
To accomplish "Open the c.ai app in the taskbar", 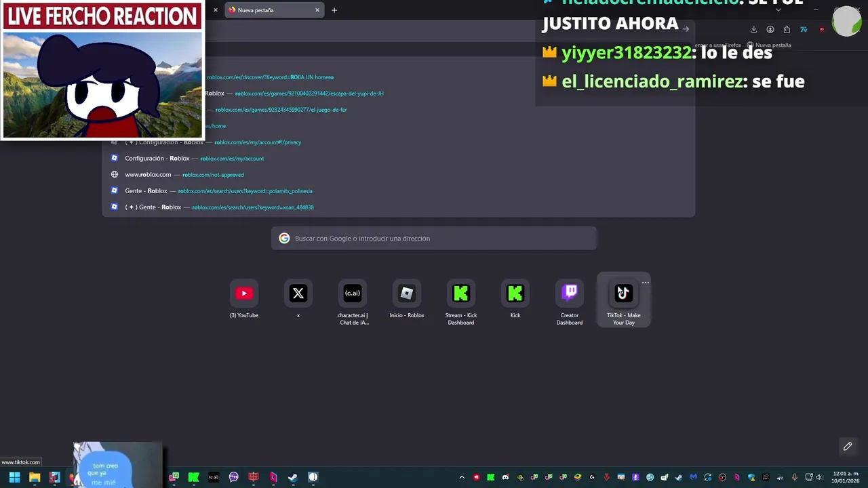I will pyautogui.click(x=214, y=477).
